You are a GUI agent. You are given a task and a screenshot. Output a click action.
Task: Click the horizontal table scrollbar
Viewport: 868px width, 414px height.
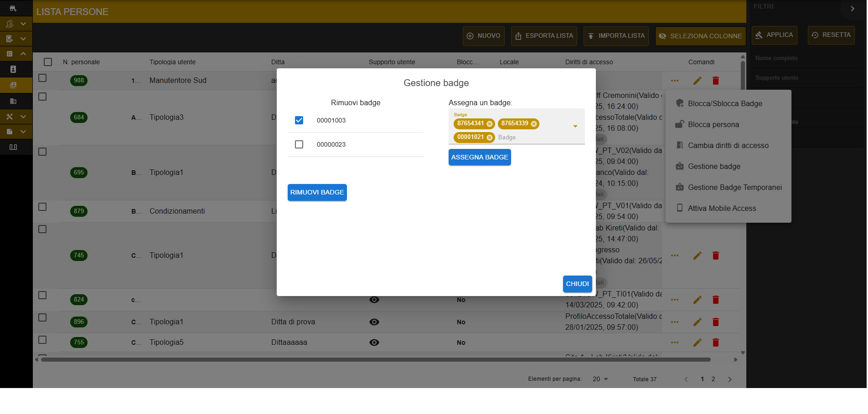376,360
